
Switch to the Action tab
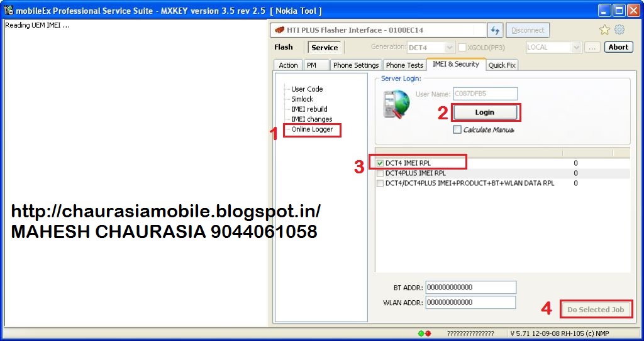[x=288, y=65]
